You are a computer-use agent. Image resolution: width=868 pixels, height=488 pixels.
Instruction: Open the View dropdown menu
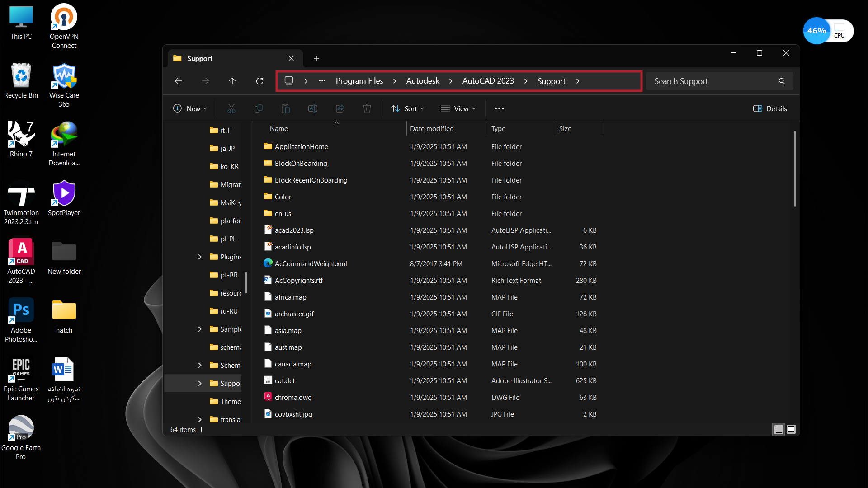458,108
